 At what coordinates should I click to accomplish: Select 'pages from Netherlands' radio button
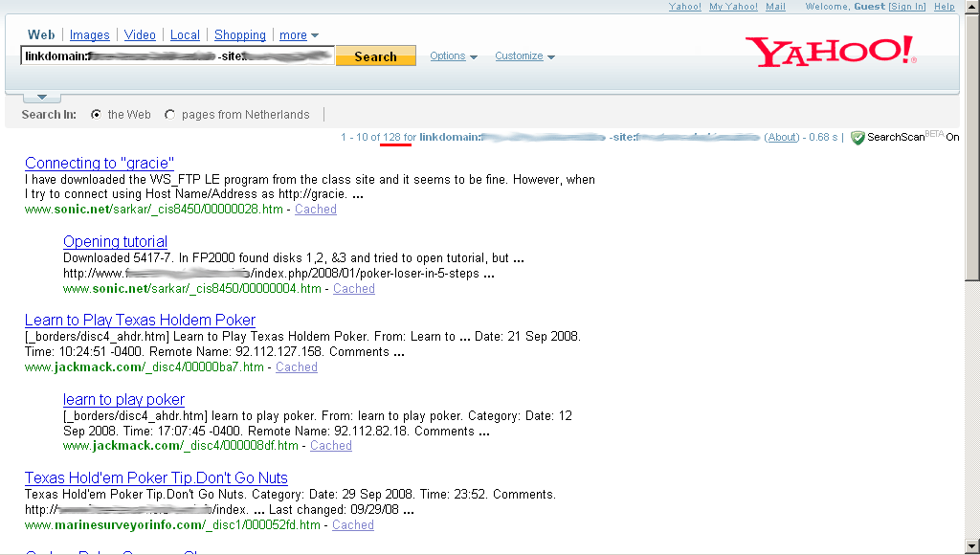pos(169,115)
